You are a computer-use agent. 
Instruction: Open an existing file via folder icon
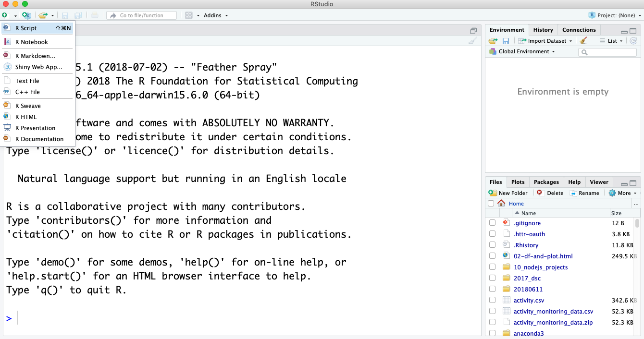pos(43,15)
